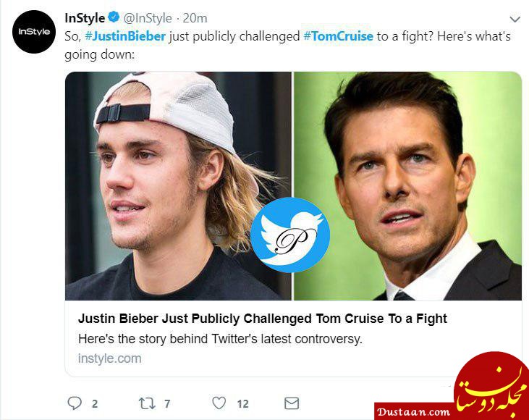Open the #TomCruise hashtag
The image size is (529, 420).
coord(339,36)
